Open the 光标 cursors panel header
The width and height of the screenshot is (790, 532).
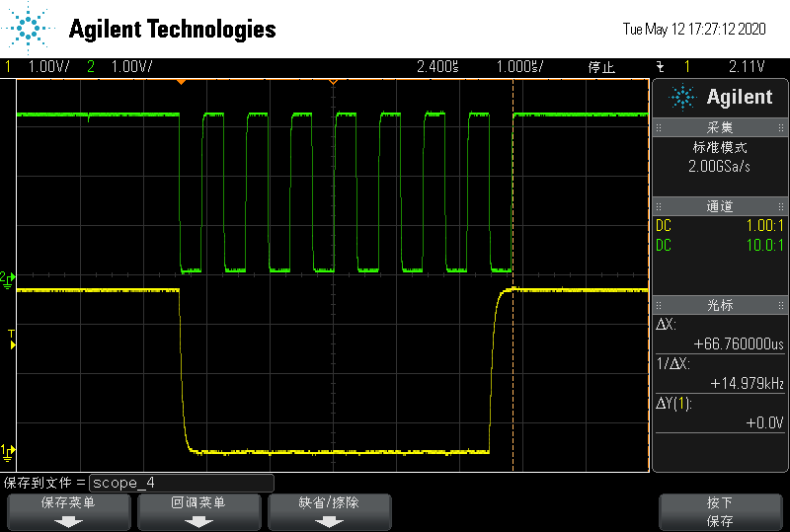point(720,305)
